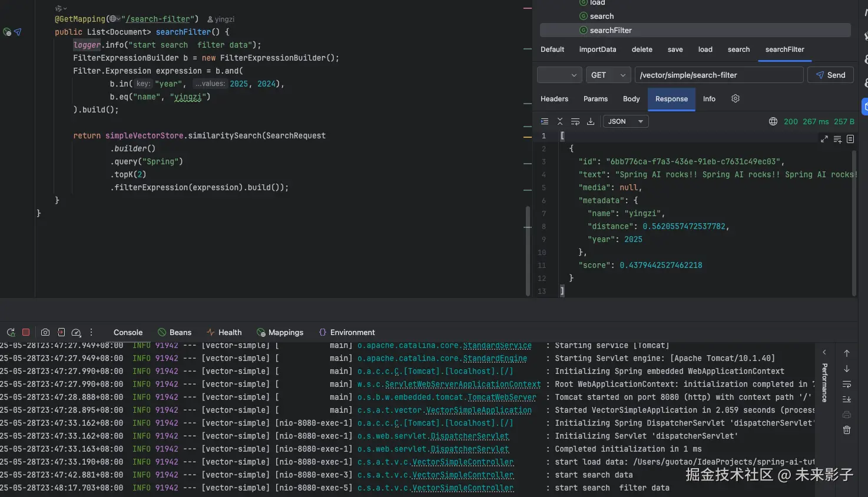Screen dimensions: 868x497
Task: Clear console output with trash icon
Action: (x=847, y=430)
